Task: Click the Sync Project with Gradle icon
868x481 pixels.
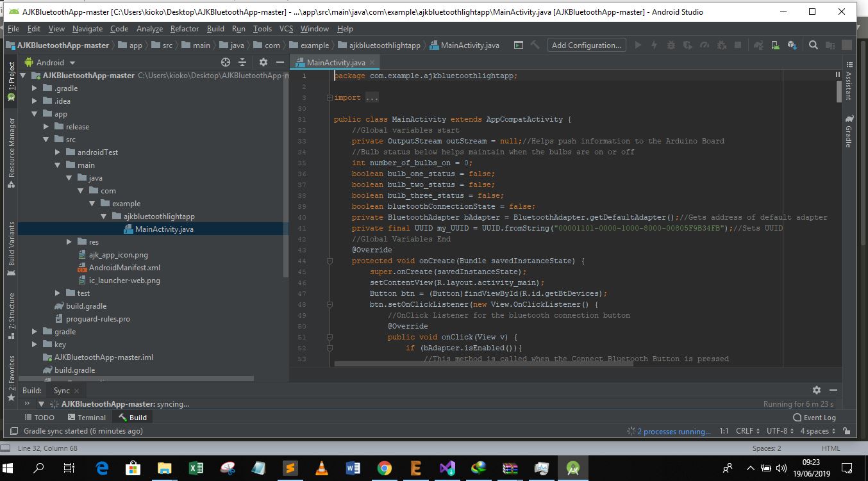Action: tap(759, 45)
